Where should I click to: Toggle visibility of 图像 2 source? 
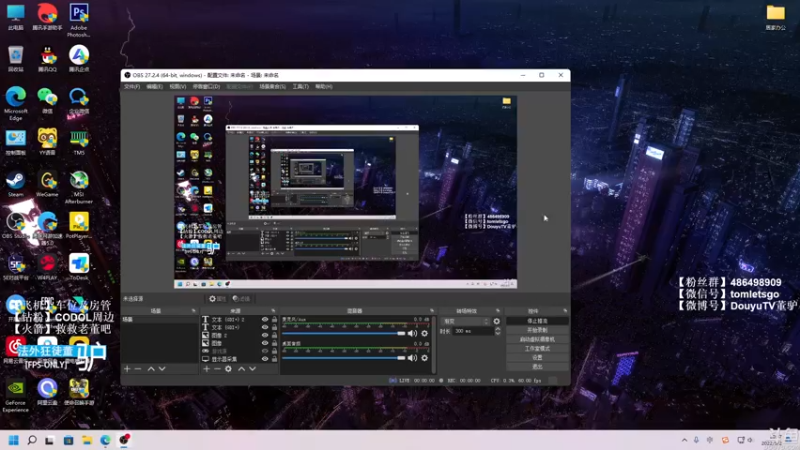pos(265,335)
